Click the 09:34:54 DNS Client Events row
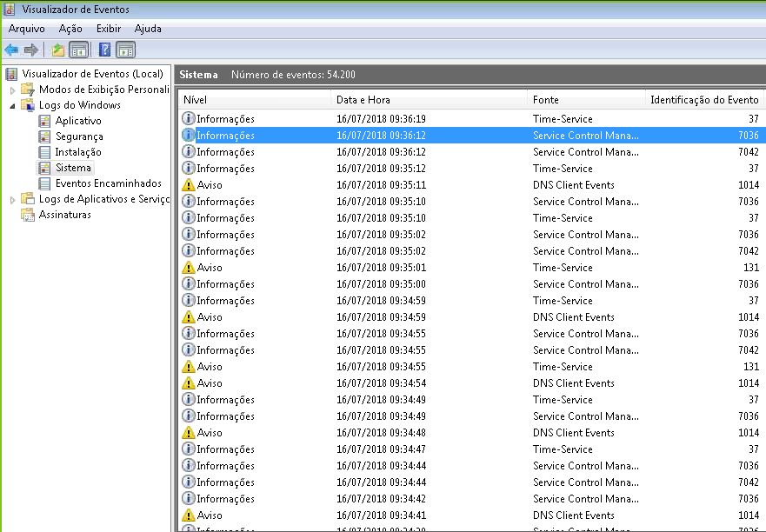 point(471,383)
